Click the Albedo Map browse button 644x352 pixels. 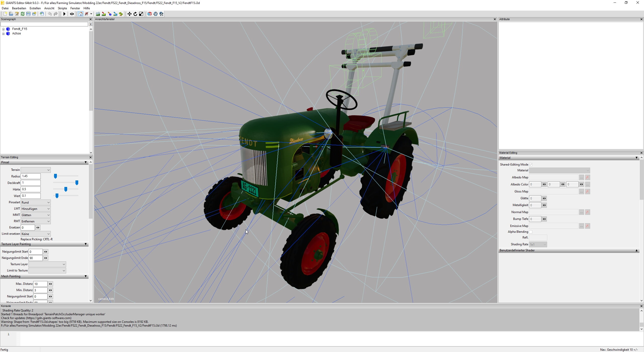pos(581,178)
